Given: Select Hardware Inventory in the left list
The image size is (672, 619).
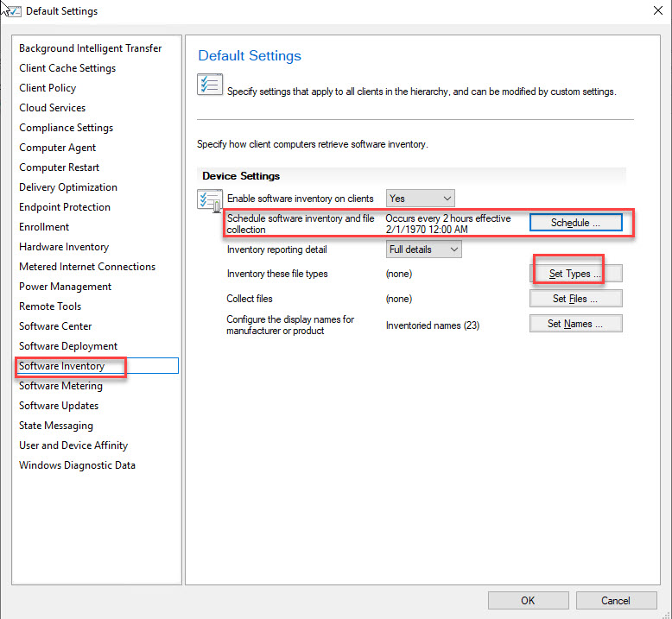Looking at the screenshot, I should point(64,247).
